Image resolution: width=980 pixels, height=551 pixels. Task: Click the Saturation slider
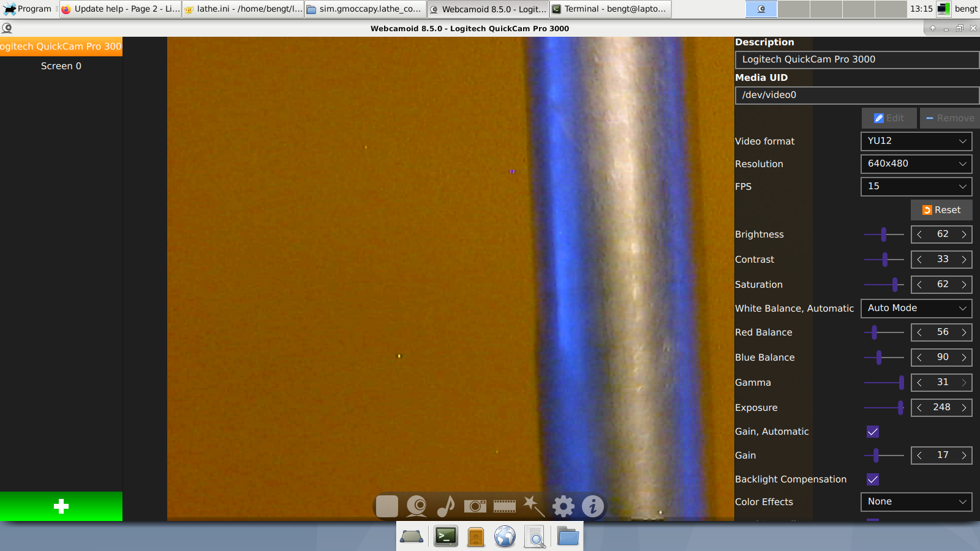884,285
